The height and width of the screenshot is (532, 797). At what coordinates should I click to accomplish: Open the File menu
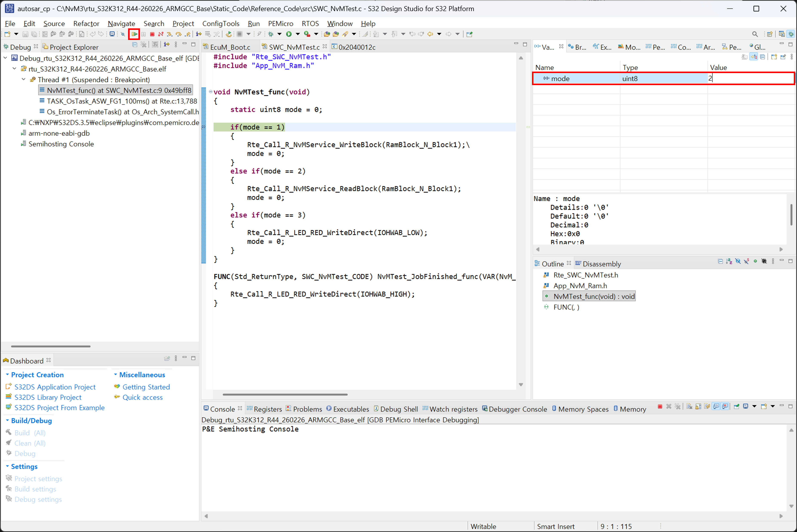10,23
